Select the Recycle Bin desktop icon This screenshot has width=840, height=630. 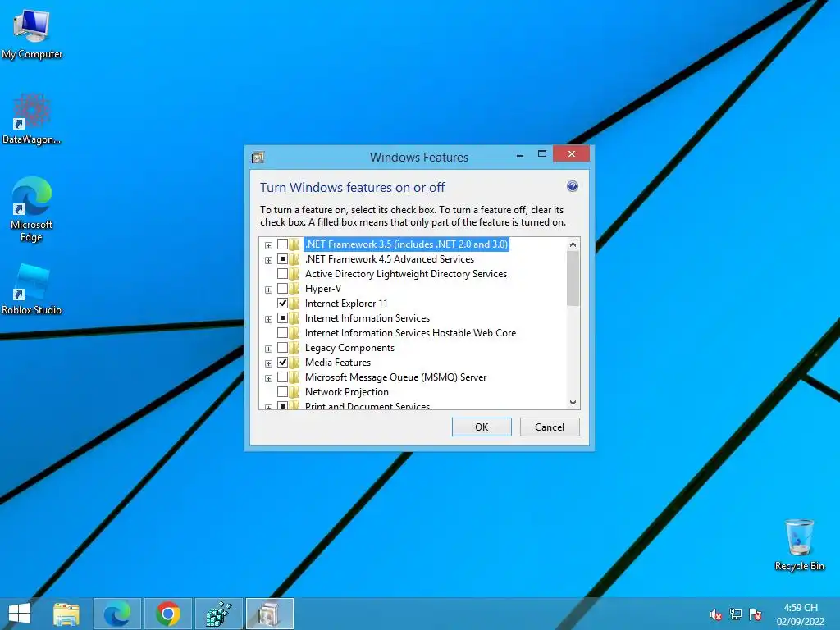pyautogui.click(x=799, y=545)
